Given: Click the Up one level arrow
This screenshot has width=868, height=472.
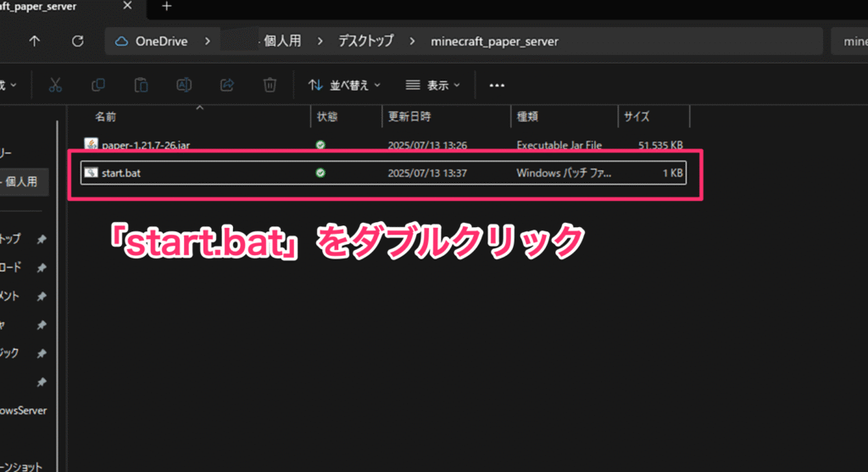Looking at the screenshot, I should (34, 41).
